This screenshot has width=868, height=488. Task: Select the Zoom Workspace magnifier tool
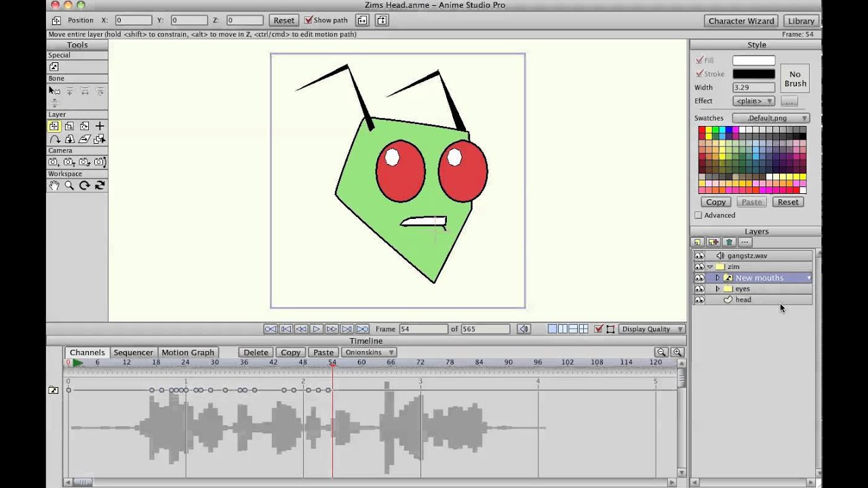[69, 185]
